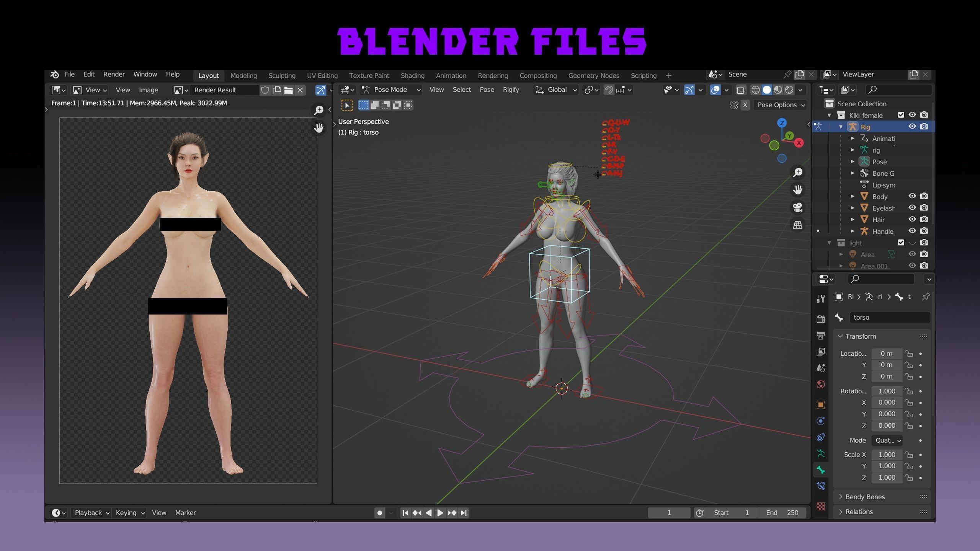Select solid viewport shading mode
This screenshot has height=551, width=980.
click(x=767, y=90)
